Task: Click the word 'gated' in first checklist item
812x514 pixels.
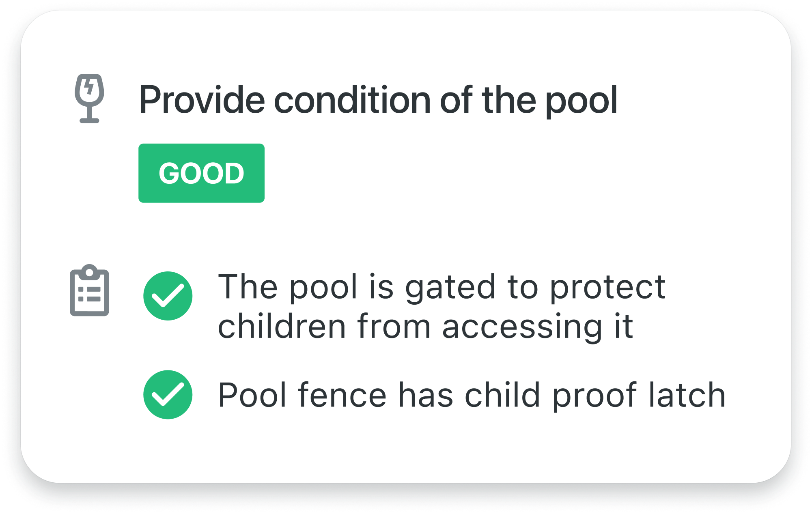Action: pyautogui.click(x=450, y=287)
